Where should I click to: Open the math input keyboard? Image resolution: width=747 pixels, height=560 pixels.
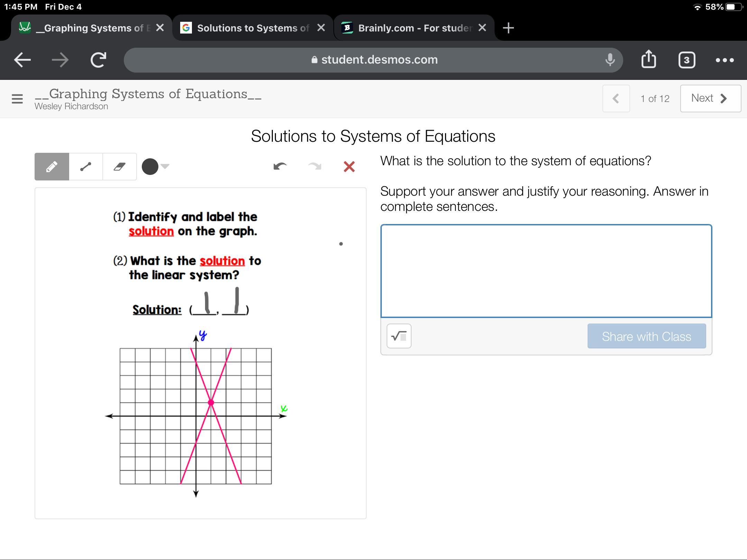[399, 336]
